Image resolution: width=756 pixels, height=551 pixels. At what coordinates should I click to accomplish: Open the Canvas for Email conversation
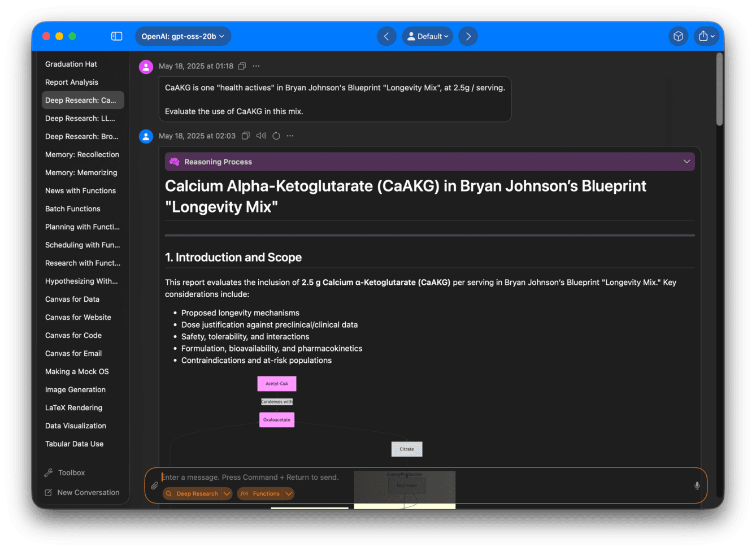point(83,353)
